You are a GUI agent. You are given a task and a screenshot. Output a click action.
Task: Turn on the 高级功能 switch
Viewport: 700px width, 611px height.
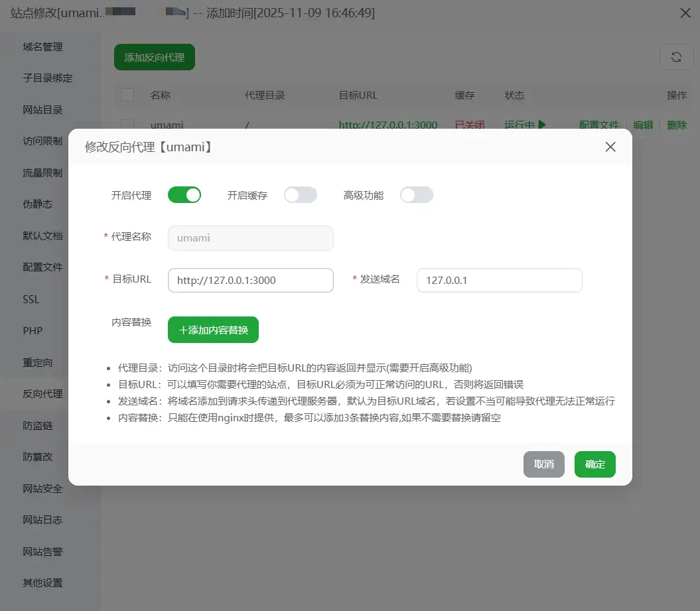417,195
